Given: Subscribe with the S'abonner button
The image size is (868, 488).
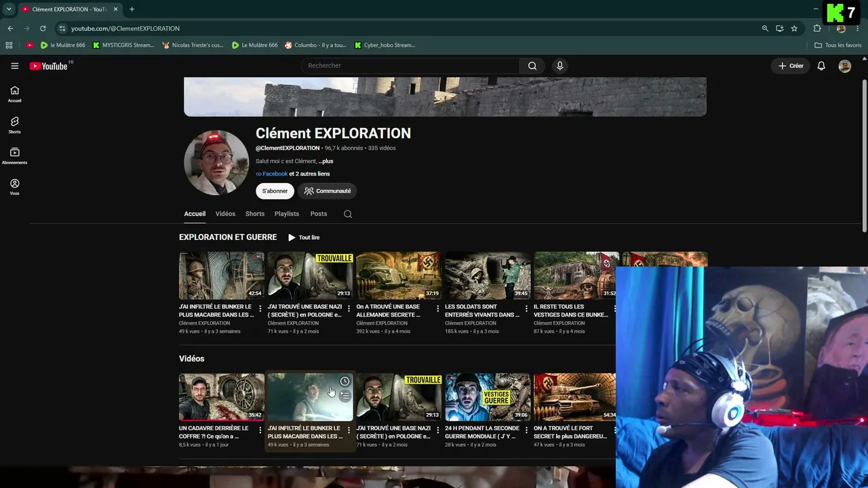Looking at the screenshot, I should point(275,191).
